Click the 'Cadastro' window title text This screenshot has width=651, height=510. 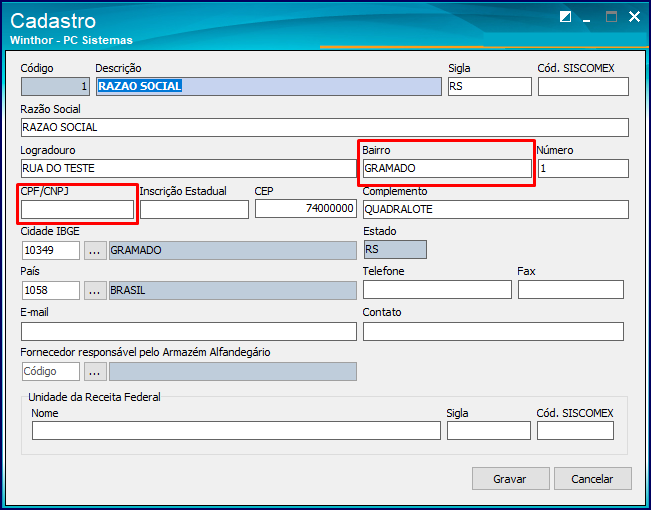[53, 21]
